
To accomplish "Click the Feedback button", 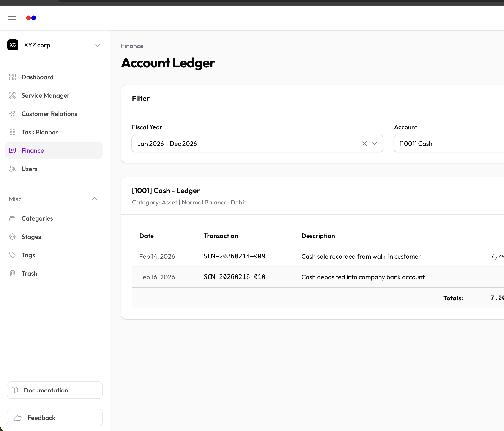I will tap(55, 418).
